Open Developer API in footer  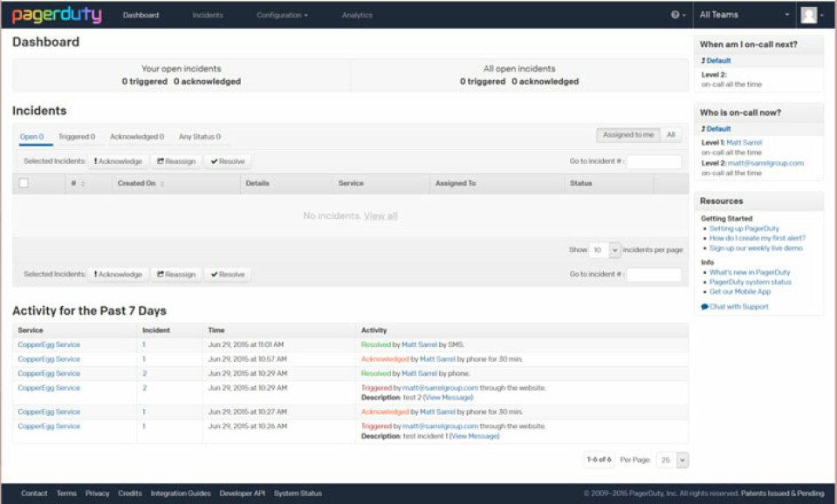pyautogui.click(x=243, y=494)
